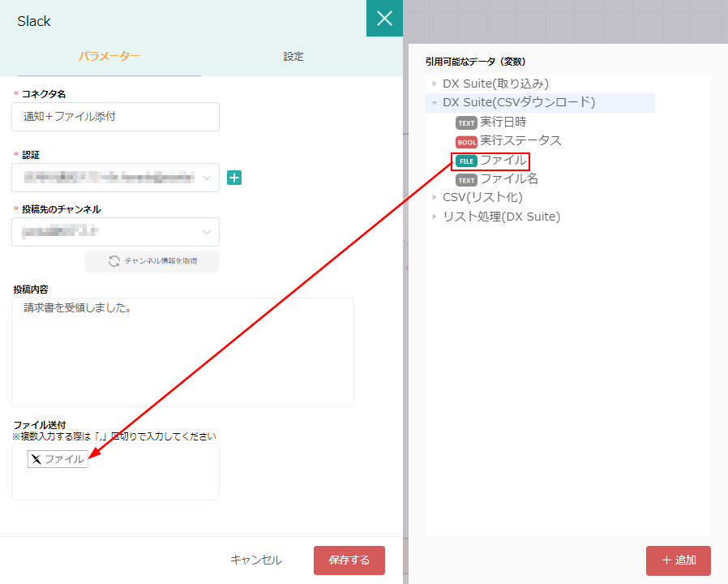Click the refresh icon in チャンネル情報を取得
Viewport: 728px width, 584px height.
pos(114,261)
